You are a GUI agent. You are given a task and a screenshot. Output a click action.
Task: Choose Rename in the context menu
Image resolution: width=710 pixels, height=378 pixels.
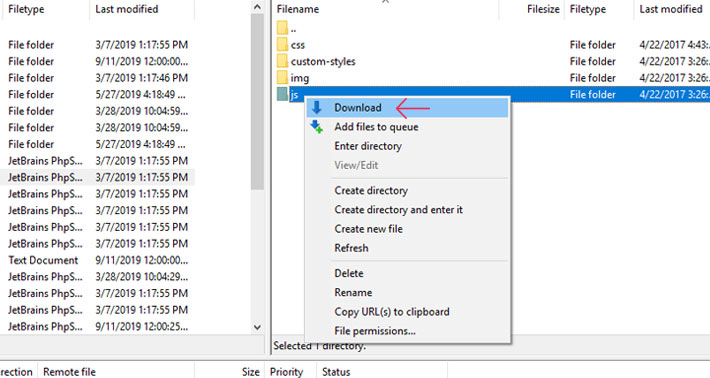coord(353,292)
